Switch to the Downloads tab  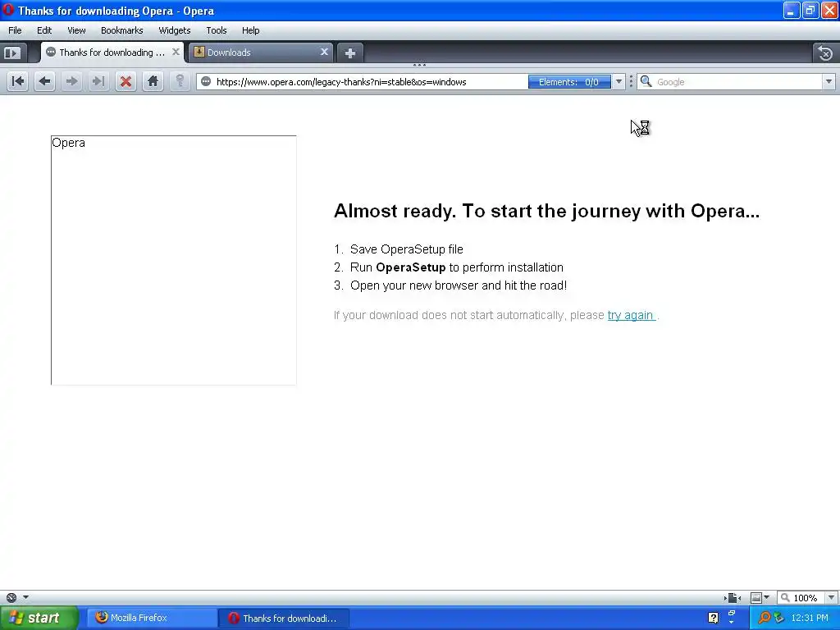pos(260,52)
